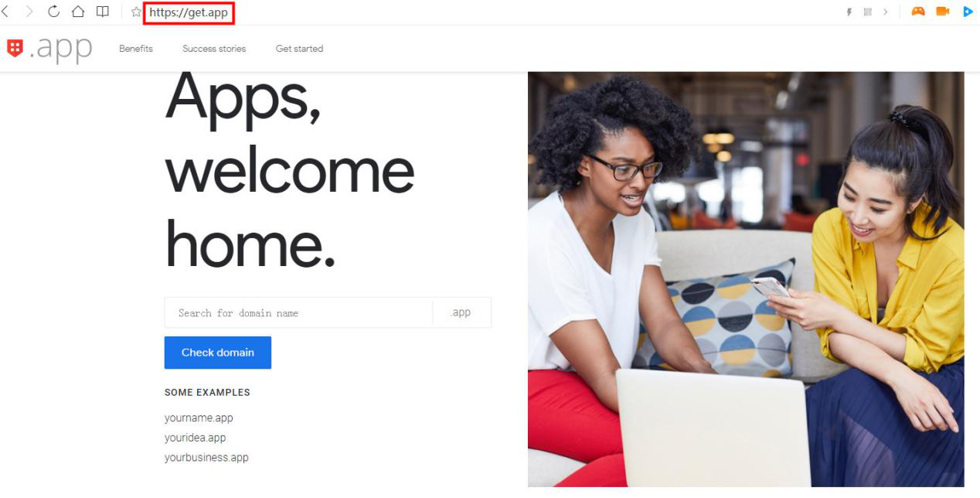The height and width of the screenshot is (498, 980).
Task: Click the Check domain button
Action: coord(218,353)
